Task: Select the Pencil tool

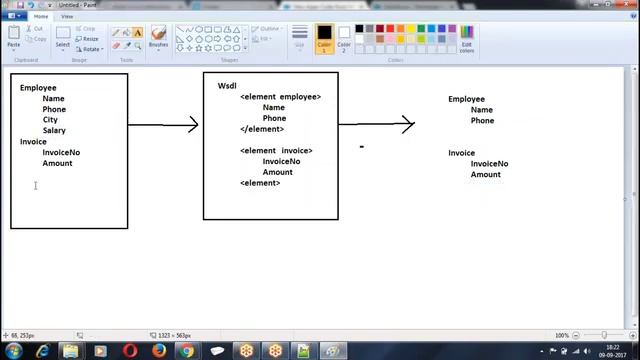Action: (116, 33)
